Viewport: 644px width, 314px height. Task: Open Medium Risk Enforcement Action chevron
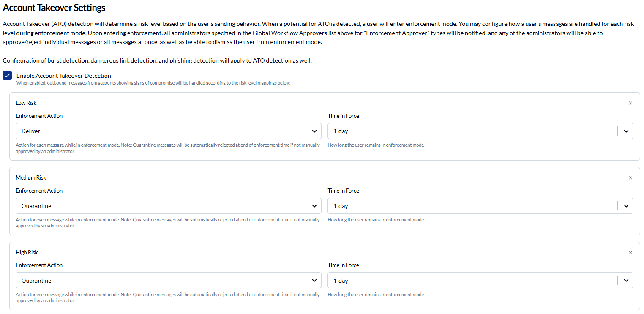click(314, 206)
